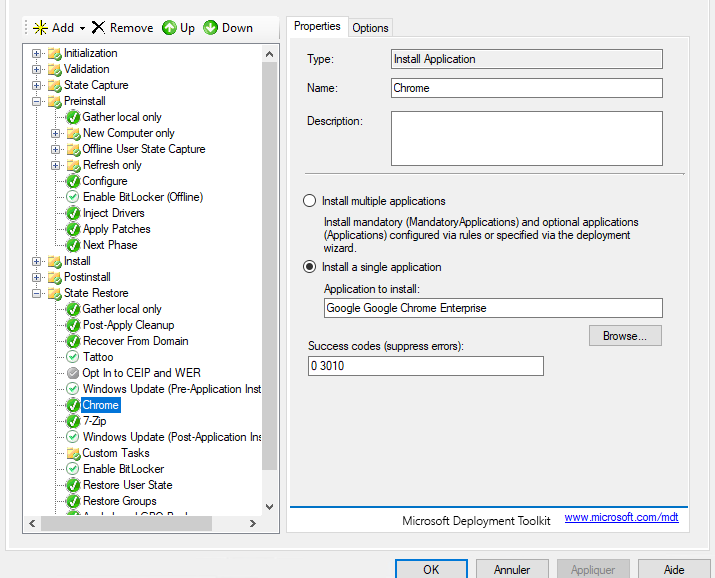Click the Tattoo step icon
The width and height of the screenshot is (715, 578).
coord(73,357)
